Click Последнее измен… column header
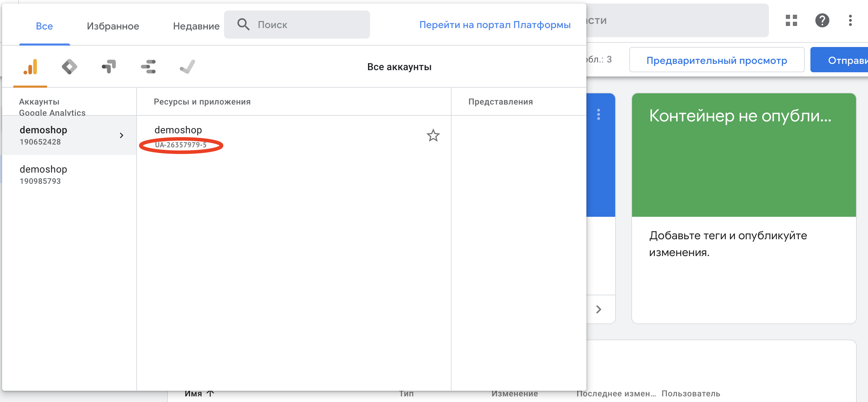The height and width of the screenshot is (402, 868). tap(616, 394)
